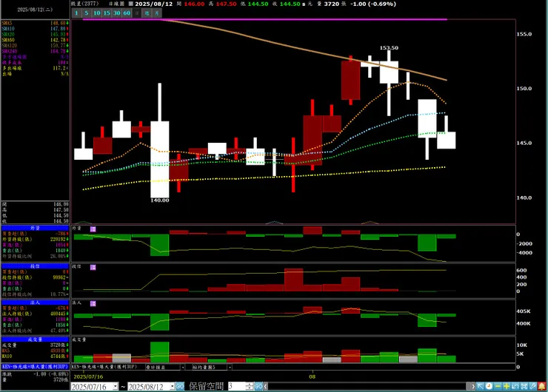Expand the second indicator dropdown below volume
This screenshot has width=548, height=392.
point(230,367)
